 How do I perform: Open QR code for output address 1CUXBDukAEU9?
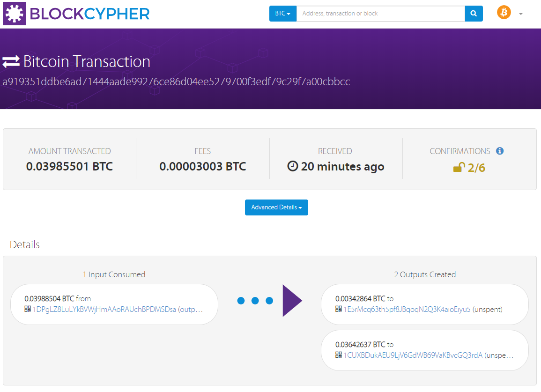click(x=339, y=355)
